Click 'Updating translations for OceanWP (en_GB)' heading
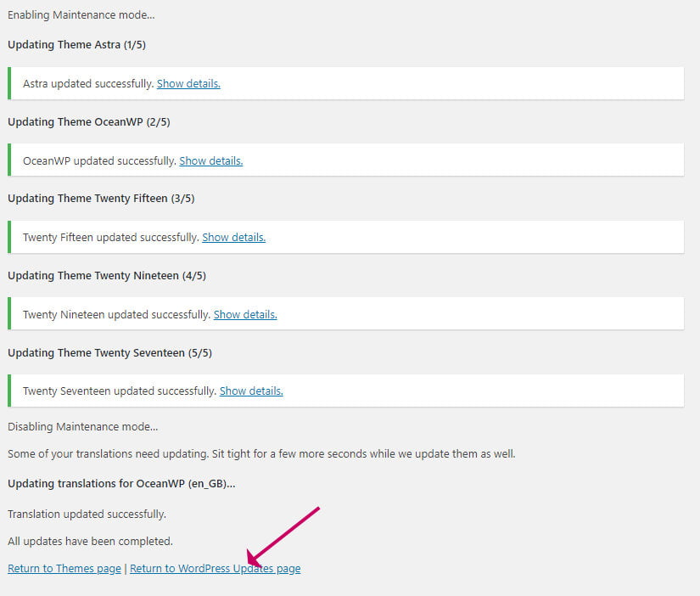This screenshot has width=700, height=596. [121, 484]
